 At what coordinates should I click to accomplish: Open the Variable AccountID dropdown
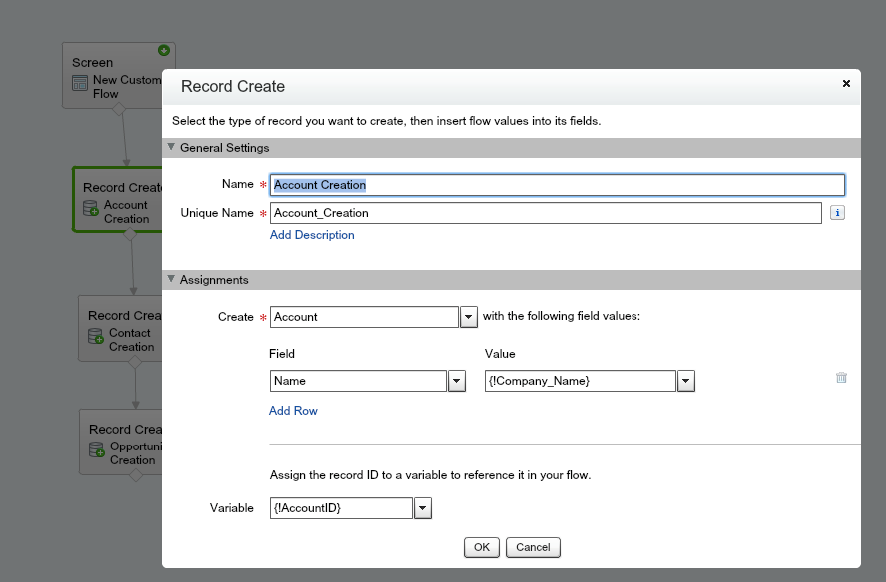coord(422,509)
